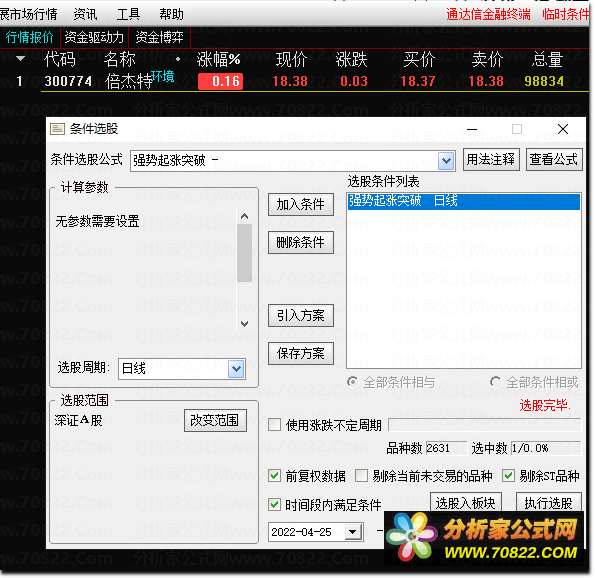This screenshot has height=578, width=595.
Task: Click the 加入条件 button
Action: tap(301, 205)
